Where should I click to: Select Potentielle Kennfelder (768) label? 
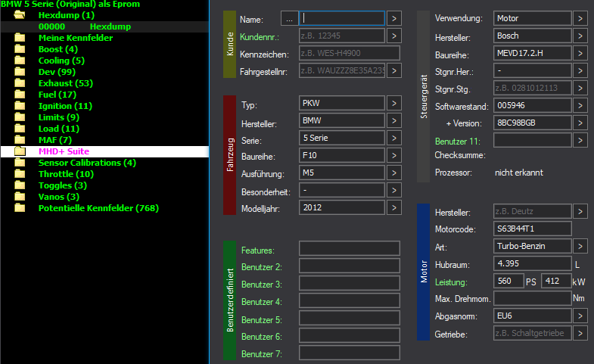point(98,208)
